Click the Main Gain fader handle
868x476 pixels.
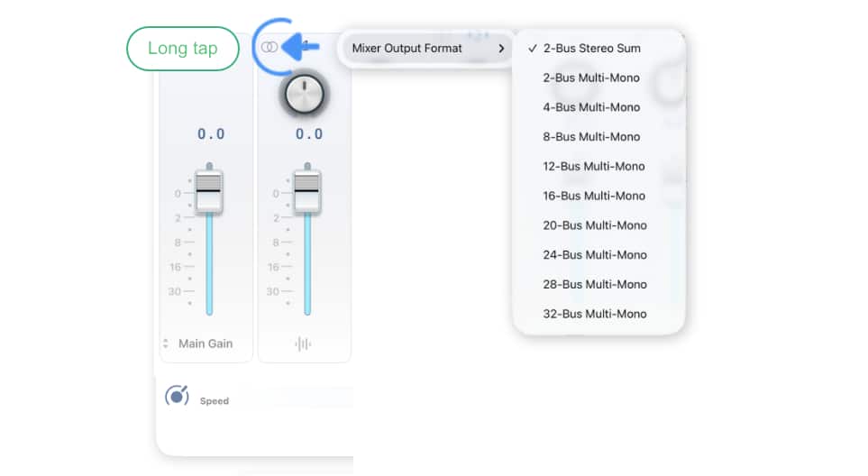tap(209, 191)
